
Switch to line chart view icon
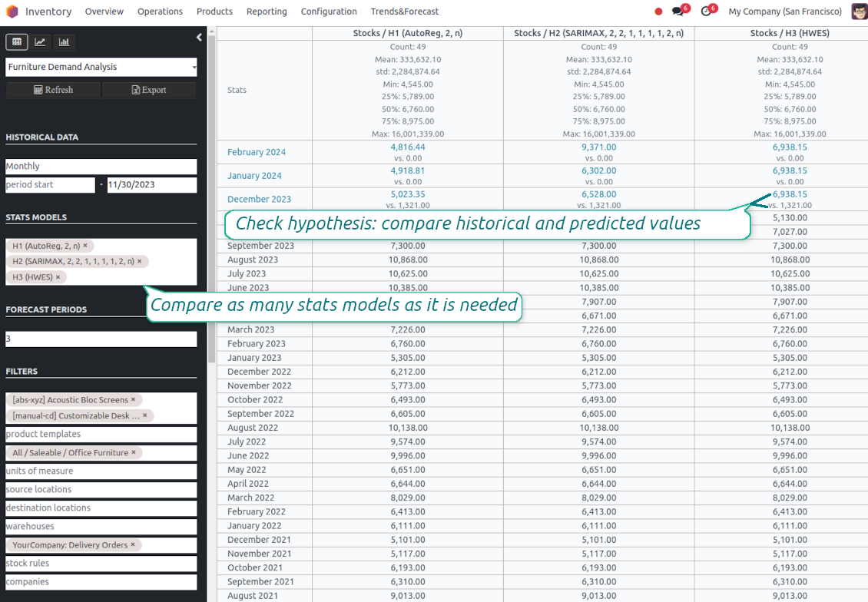coord(41,42)
